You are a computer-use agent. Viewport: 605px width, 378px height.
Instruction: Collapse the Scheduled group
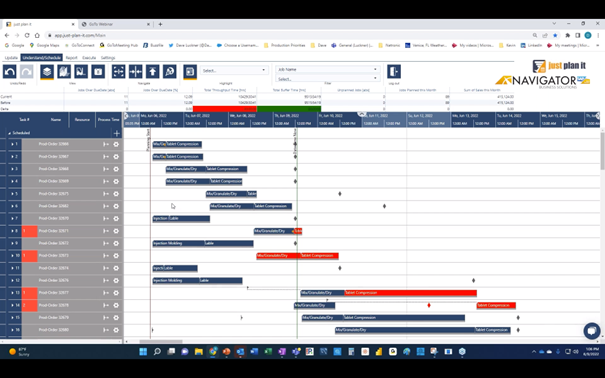point(10,133)
